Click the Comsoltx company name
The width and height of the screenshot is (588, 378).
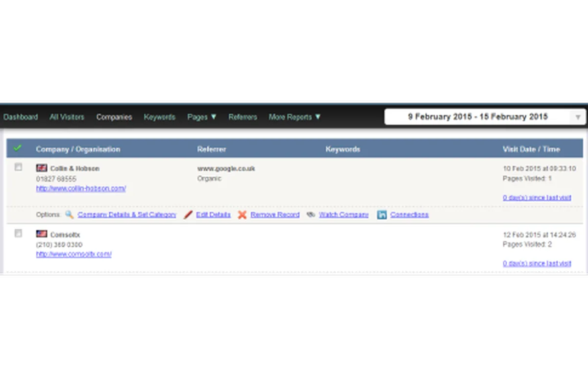[65, 235]
